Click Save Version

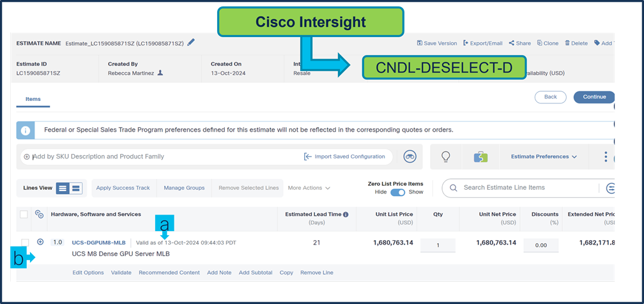click(x=436, y=43)
